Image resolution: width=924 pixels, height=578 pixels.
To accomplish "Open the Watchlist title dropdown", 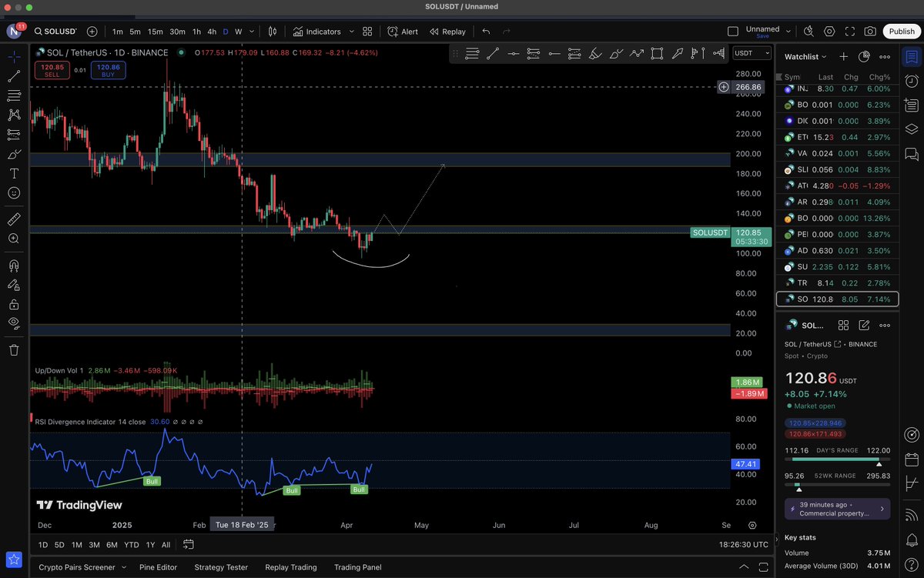I will 805,56.
